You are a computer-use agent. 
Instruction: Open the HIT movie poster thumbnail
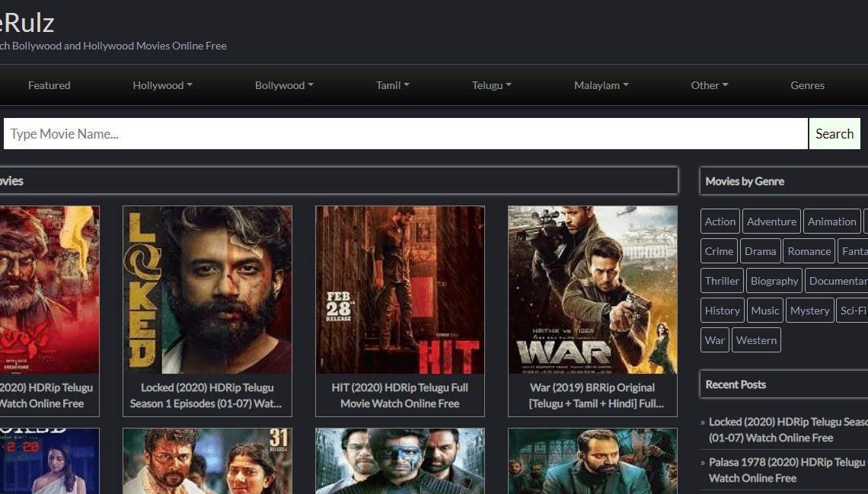point(400,290)
